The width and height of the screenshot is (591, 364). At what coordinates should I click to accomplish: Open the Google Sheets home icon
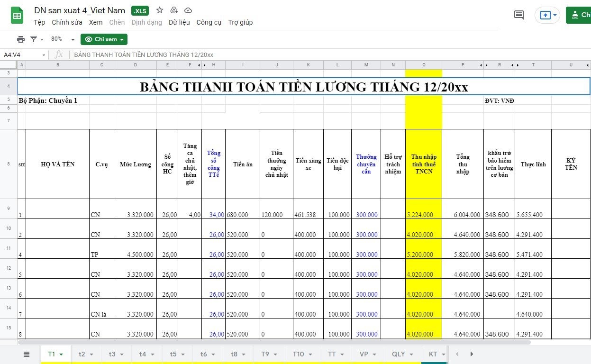(x=17, y=15)
